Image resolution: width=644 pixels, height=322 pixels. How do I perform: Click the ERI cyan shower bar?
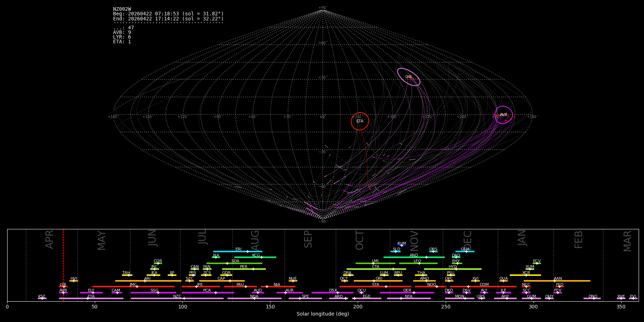pyautogui.click(x=238, y=252)
